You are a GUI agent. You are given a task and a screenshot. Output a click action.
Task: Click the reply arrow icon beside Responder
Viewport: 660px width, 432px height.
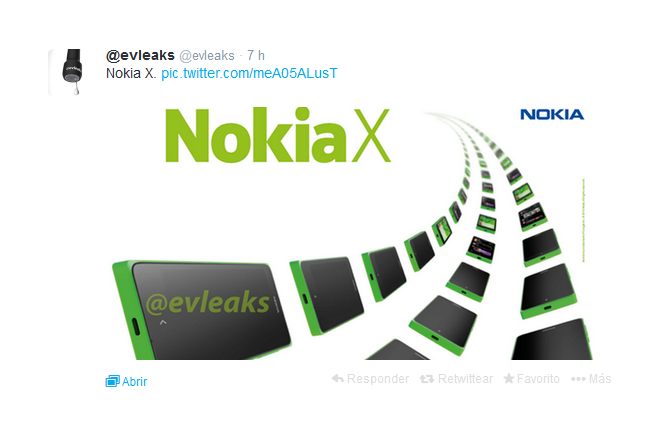pos(338,379)
